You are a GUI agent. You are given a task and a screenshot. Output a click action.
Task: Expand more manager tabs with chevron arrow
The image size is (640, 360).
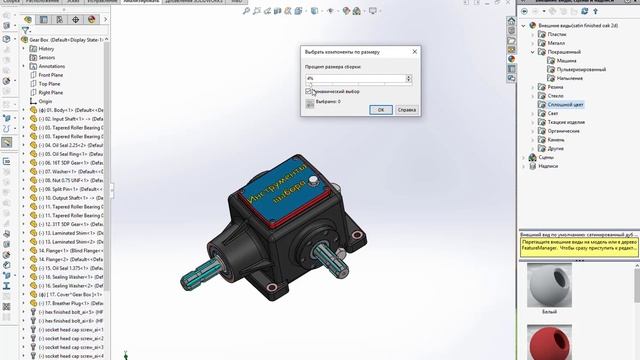pyautogui.click(x=105, y=19)
